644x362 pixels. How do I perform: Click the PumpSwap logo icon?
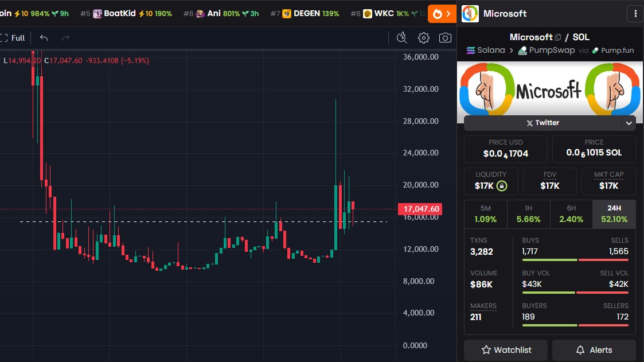coord(522,50)
